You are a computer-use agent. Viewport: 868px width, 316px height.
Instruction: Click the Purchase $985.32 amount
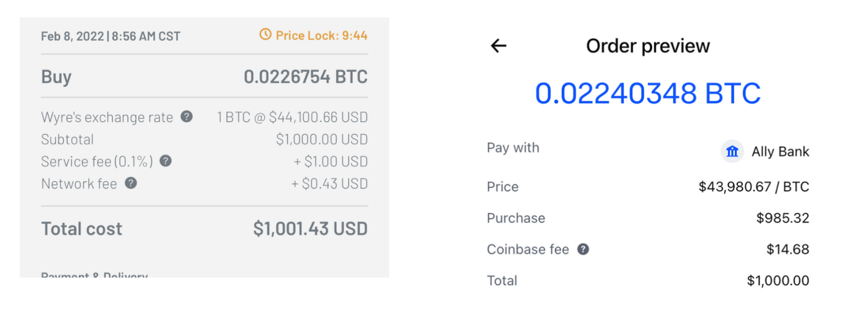[x=783, y=218]
